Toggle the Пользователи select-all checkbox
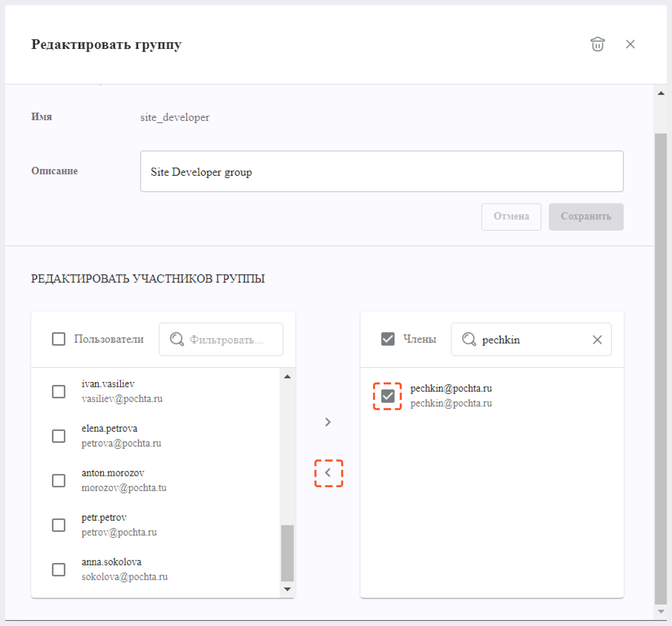This screenshot has width=672, height=626. click(x=59, y=339)
